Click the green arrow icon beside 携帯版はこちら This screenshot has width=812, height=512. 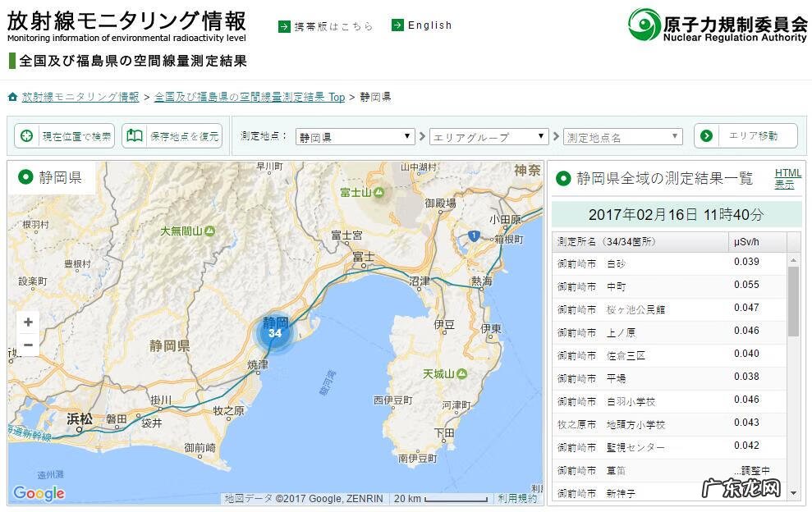pyautogui.click(x=284, y=26)
